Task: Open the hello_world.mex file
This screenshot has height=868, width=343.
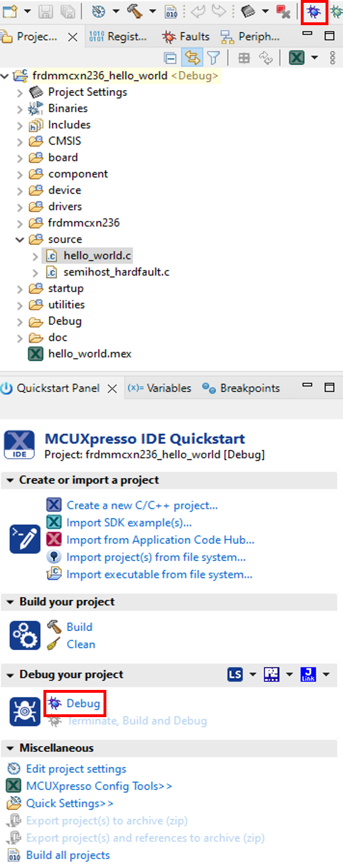Action: pos(89,354)
